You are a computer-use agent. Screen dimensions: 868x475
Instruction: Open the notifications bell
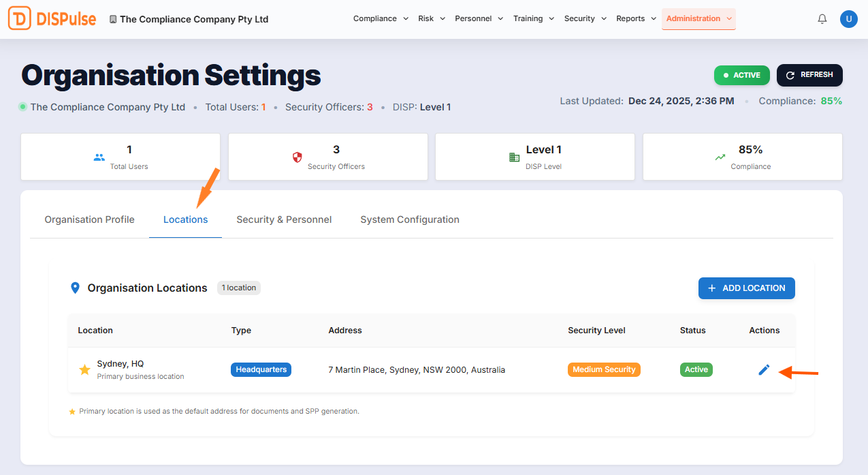(x=822, y=19)
